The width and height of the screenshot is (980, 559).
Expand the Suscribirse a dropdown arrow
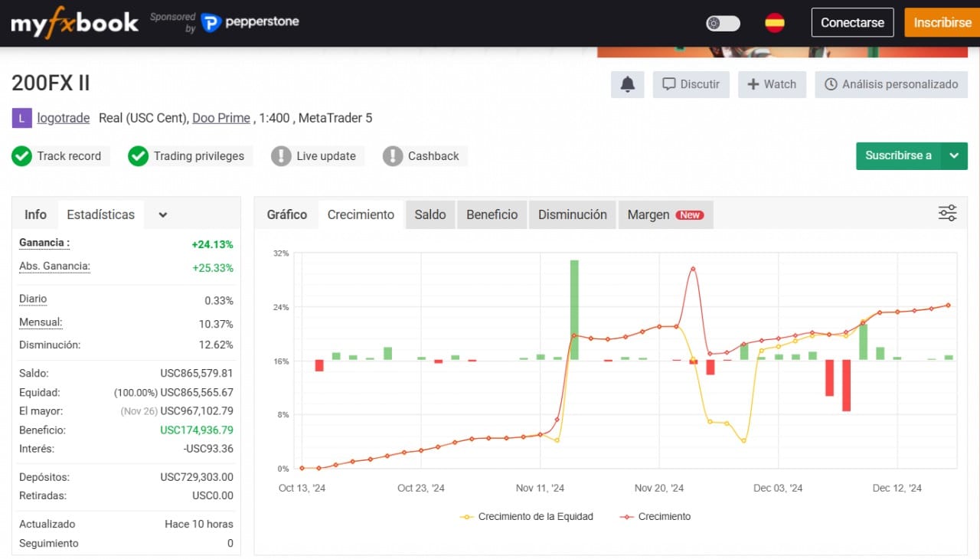954,155
